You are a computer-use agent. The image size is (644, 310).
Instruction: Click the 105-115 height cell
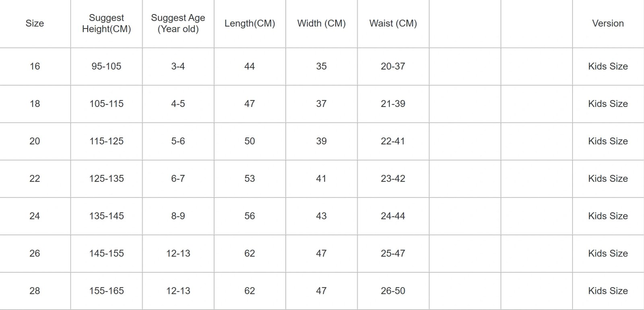coord(106,104)
